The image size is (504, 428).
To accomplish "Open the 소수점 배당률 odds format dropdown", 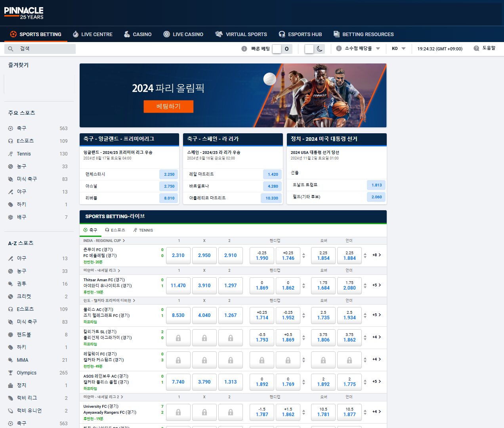I will (x=358, y=48).
